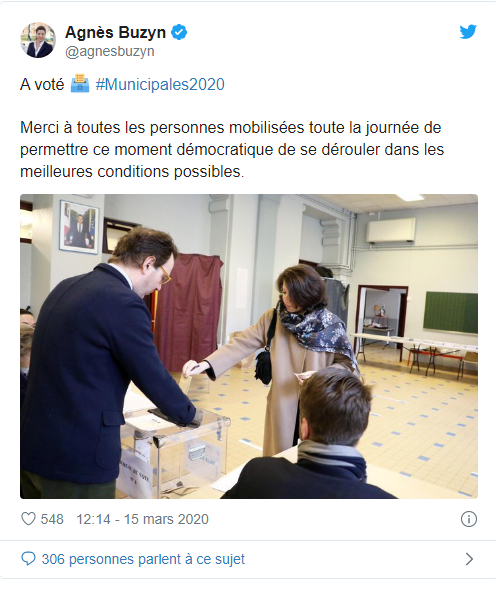496x590 pixels.
Task: Click the 12:14 - 15 mars 2020 timestamp
Action: 143,519
